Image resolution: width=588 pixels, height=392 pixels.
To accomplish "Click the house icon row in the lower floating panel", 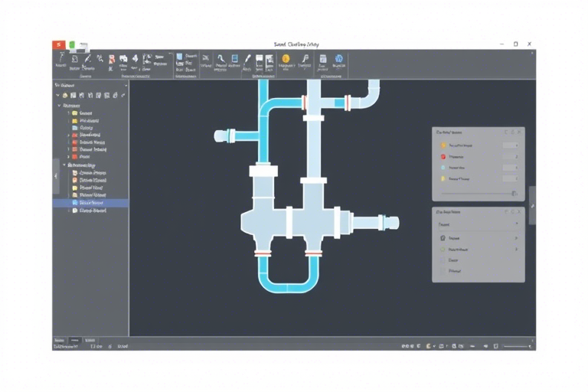I will click(478, 238).
